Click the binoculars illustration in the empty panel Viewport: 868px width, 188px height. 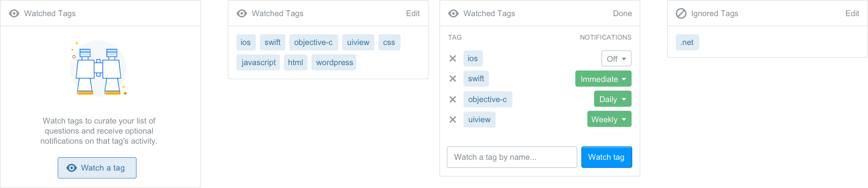98,68
